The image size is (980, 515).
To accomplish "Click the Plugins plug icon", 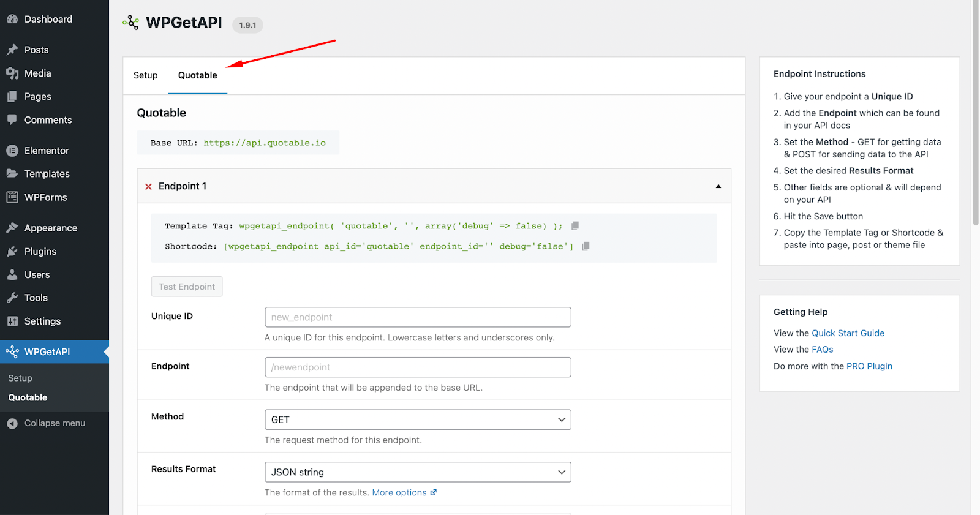I will coord(12,251).
